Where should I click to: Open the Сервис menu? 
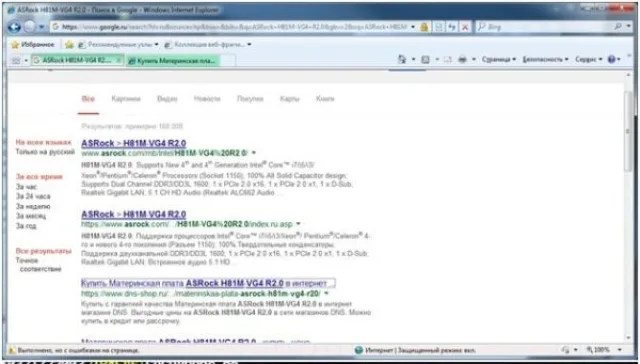pyautogui.click(x=589, y=60)
